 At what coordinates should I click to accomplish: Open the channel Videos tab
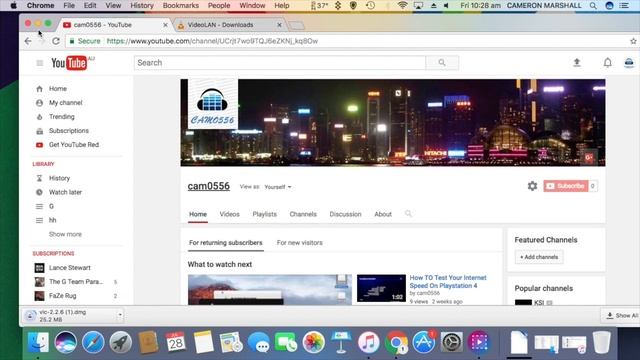[x=229, y=214]
